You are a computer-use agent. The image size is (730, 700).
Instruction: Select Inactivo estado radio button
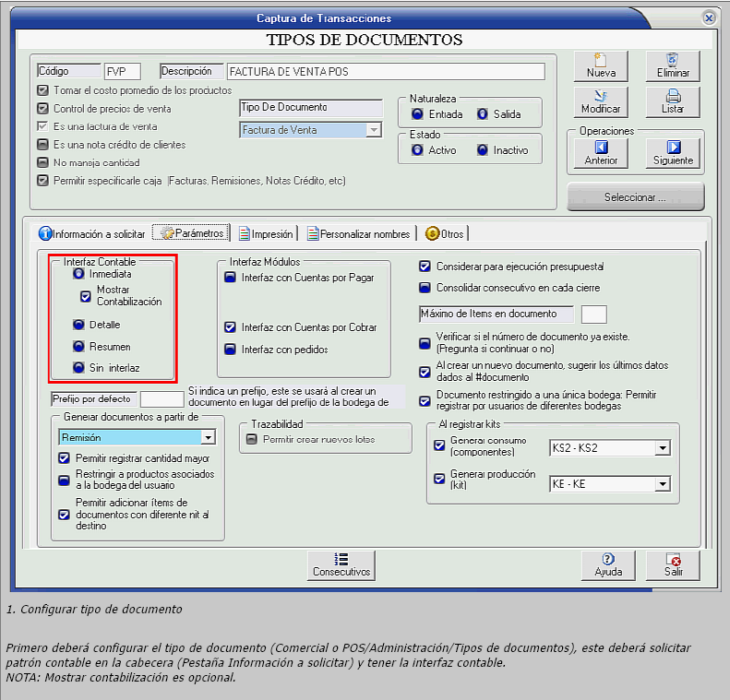coord(482,150)
